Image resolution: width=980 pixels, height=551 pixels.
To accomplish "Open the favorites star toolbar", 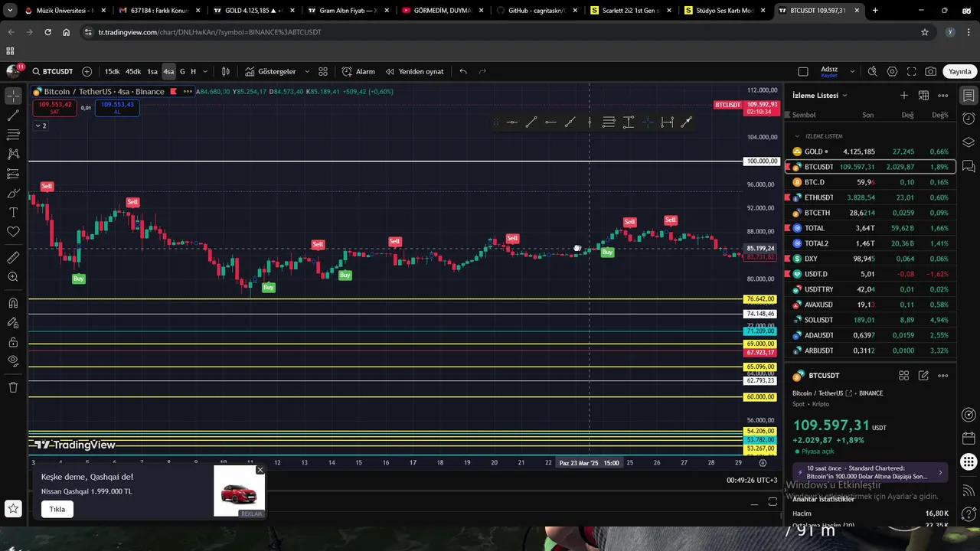I will [13, 508].
